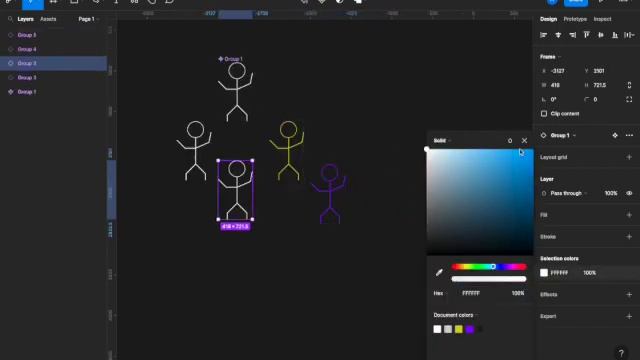
Task: Click inside the blue color gradient field
Action: (480, 202)
